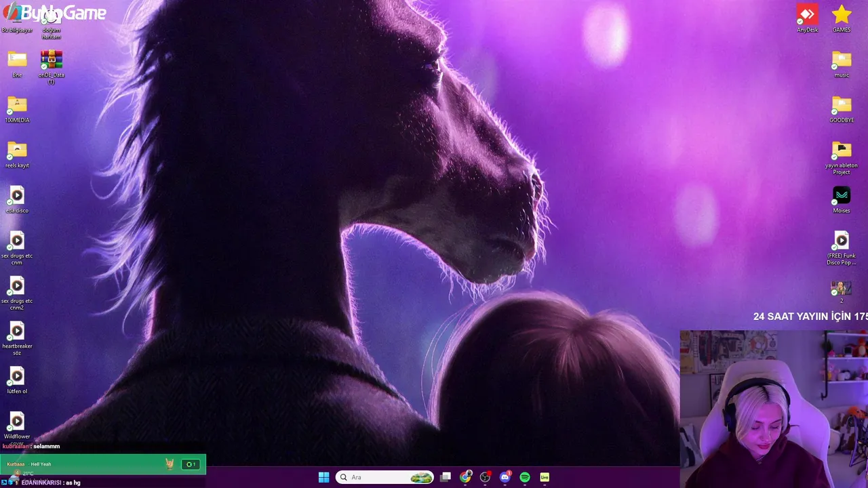This screenshot has width=868, height=488.
Task: Select the music folder
Action: [x=842, y=64]
